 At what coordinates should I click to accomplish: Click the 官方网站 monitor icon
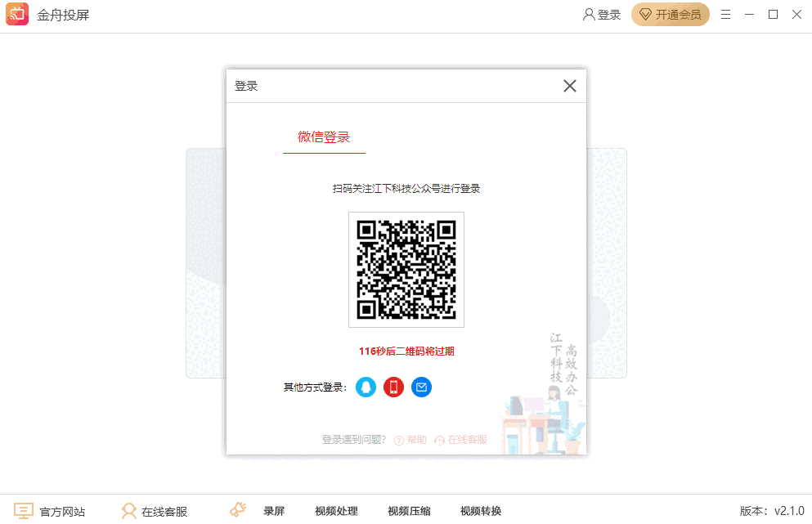tap(25, 510)
